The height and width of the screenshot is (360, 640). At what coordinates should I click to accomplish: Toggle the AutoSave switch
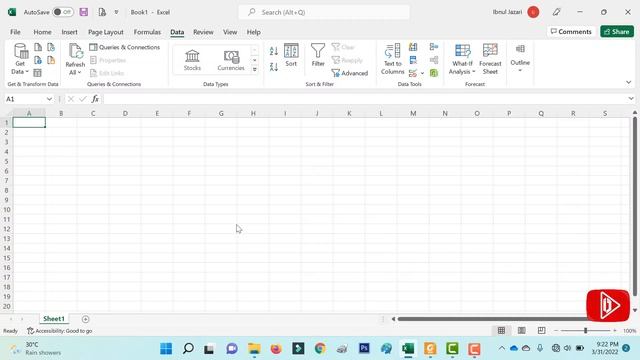(63, 12)
